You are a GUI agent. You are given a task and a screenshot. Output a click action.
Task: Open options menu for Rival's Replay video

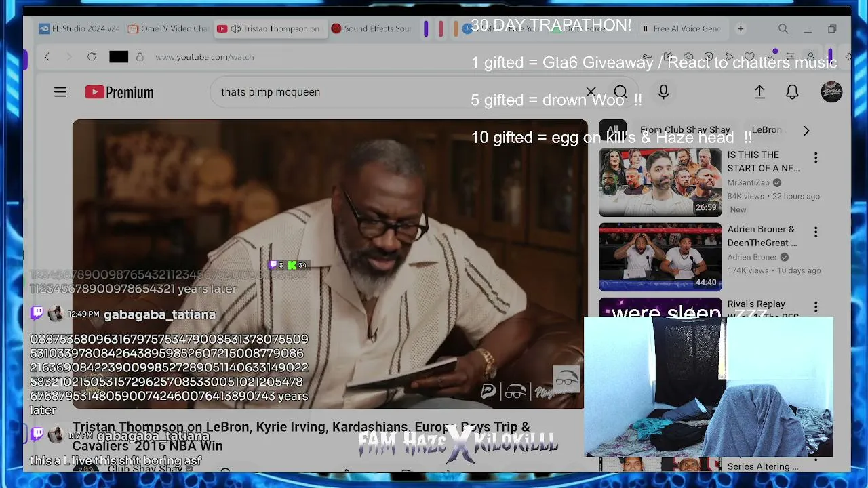[816, 307]
